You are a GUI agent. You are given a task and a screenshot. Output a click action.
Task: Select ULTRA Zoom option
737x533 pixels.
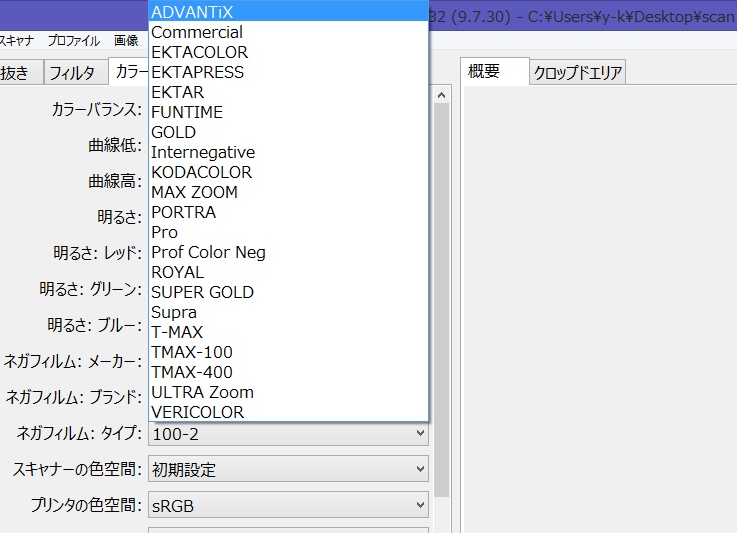click(289, 392)
